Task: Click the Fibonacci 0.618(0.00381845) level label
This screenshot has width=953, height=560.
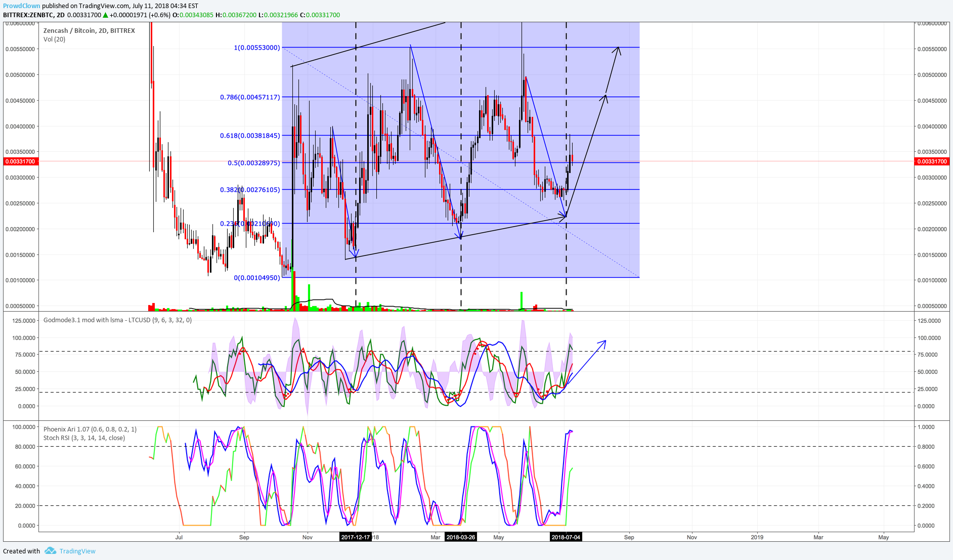Action: click(250, 136)
